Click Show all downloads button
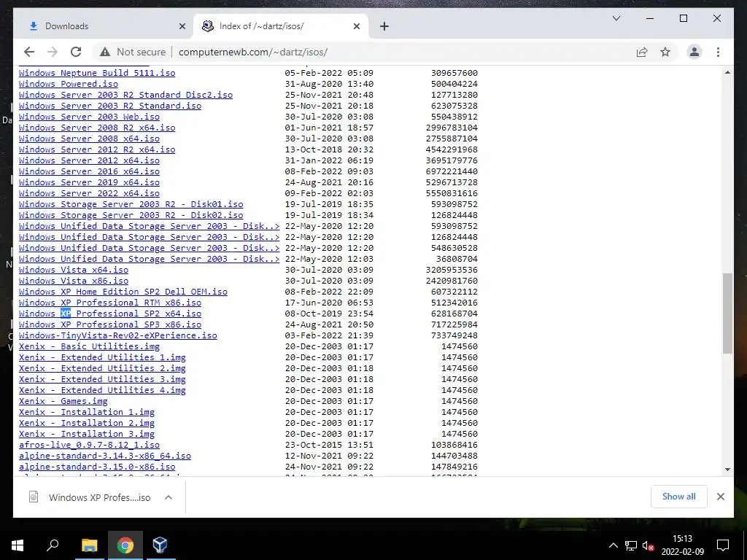This screenshot has width=747, height=560. coord(679,496)
